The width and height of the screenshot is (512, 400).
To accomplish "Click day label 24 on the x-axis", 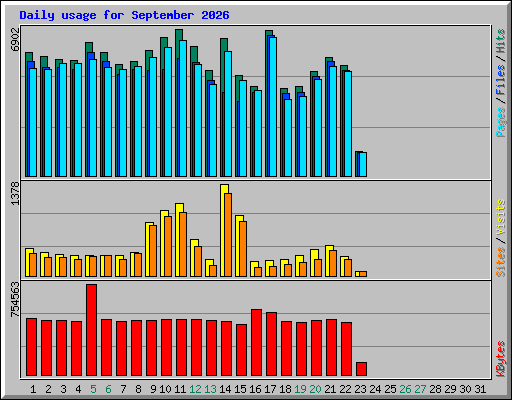I will click(x=375, y=389).
